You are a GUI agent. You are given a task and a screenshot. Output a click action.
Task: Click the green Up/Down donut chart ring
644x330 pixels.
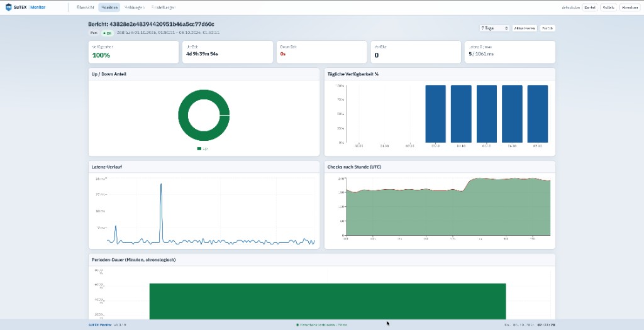[183, 115]
